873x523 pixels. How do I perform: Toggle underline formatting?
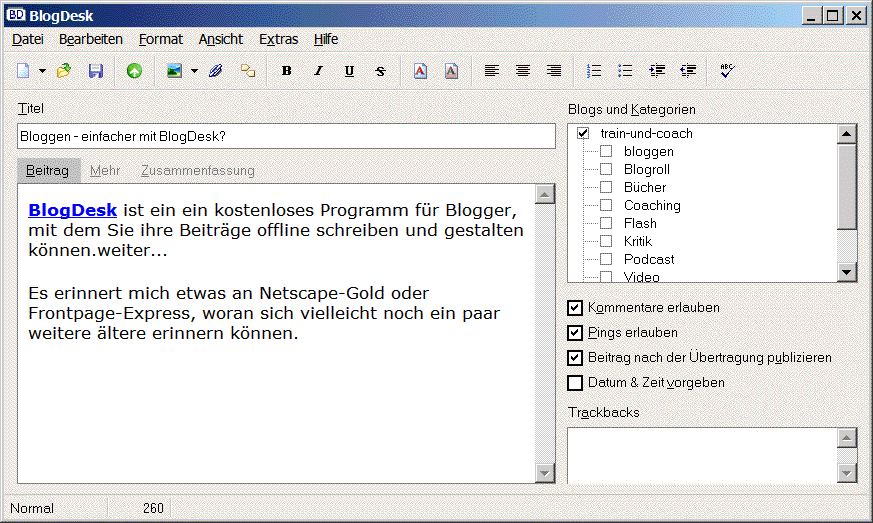[x=349, y=71]
